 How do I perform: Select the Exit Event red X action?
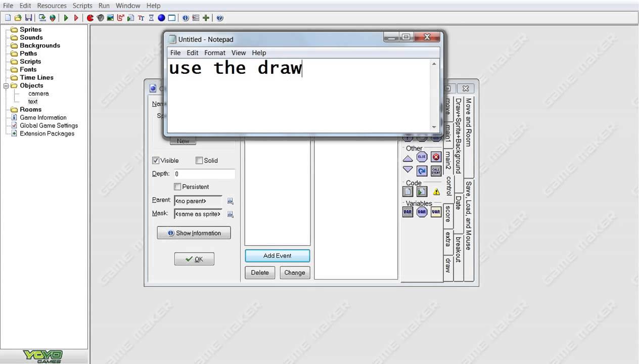[436, 157]
